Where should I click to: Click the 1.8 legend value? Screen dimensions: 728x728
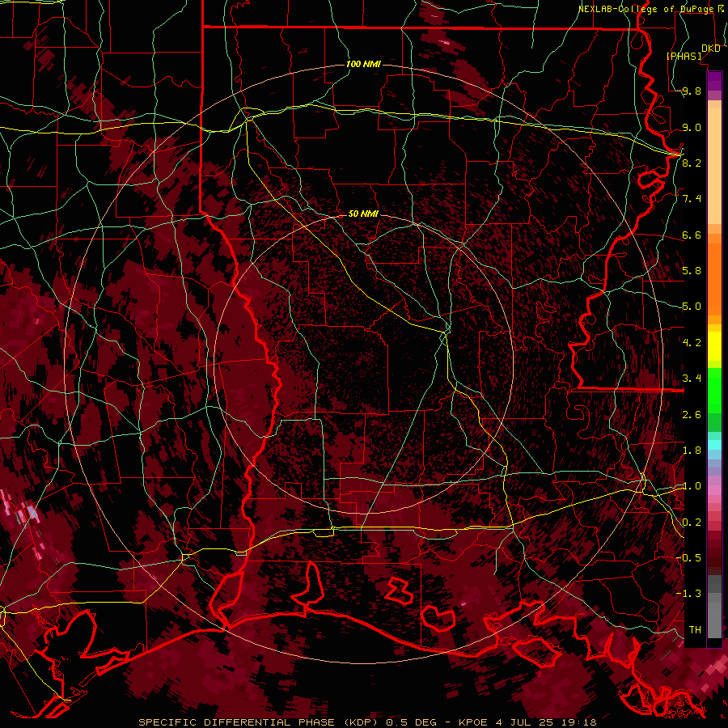[x=692, y=451]
